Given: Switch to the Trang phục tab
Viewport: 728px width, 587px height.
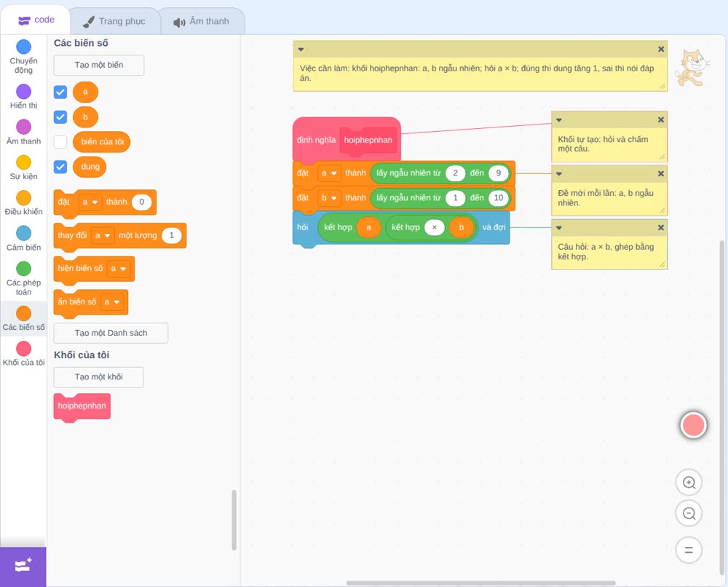Looking at the screenshot, I should coord(114,21).
